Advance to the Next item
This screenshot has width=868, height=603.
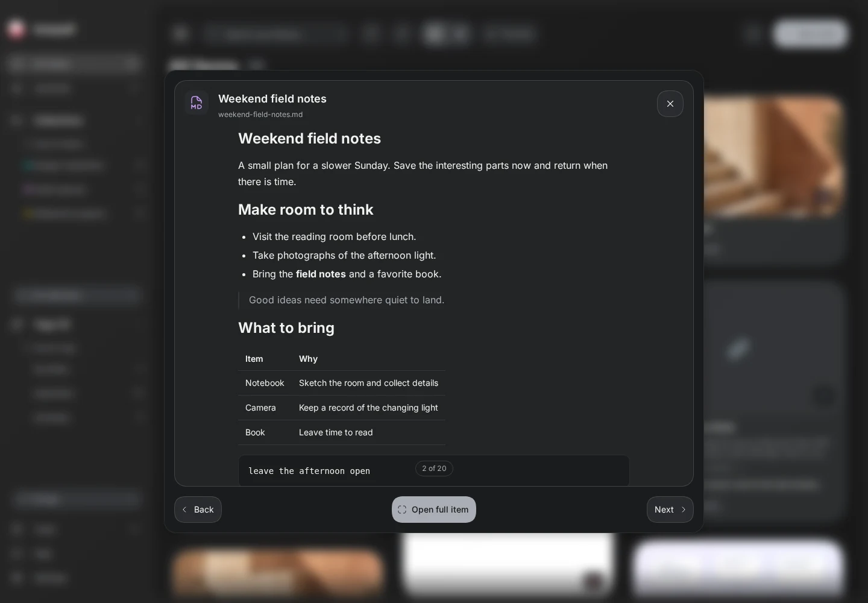(x=670, y=510)
